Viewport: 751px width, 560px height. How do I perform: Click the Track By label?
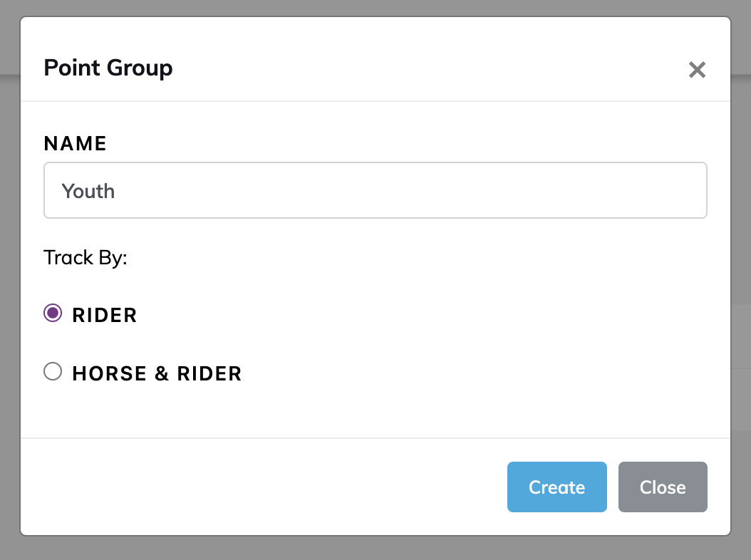coord(85,257)
